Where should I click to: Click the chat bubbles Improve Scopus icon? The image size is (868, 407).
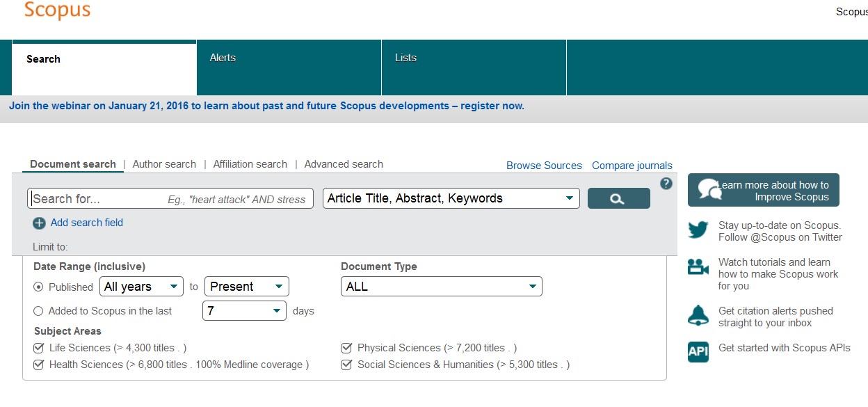709,190
